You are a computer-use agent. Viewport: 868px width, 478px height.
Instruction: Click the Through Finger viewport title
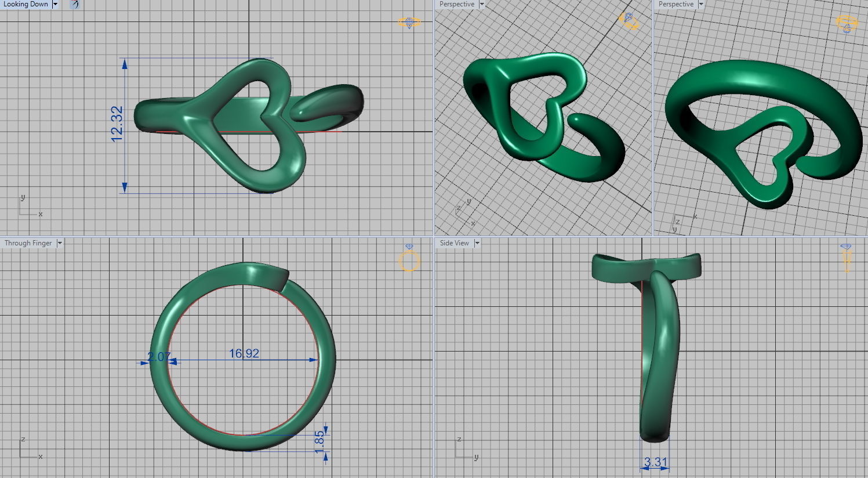pos(28,243)
